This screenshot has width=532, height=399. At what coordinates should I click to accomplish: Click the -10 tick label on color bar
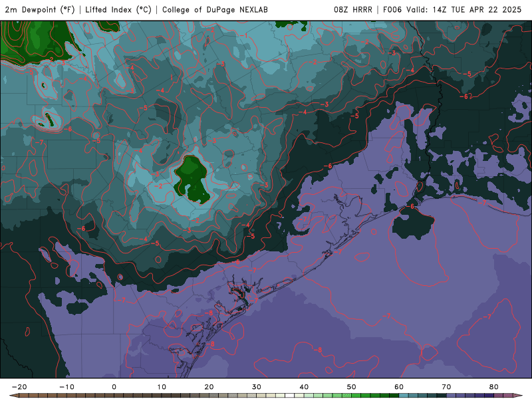66,387
